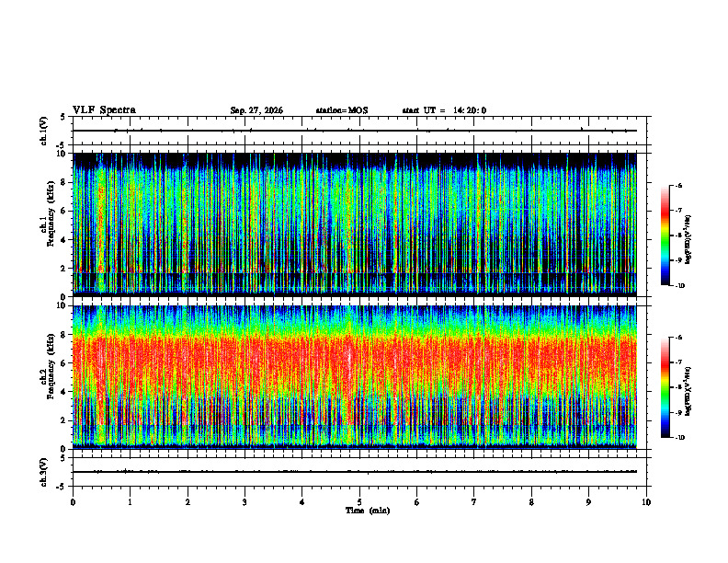This screenshot has height=563, width=728.
Task: Click the ch.3(V) waveform trace
Action: coord(355,472)
